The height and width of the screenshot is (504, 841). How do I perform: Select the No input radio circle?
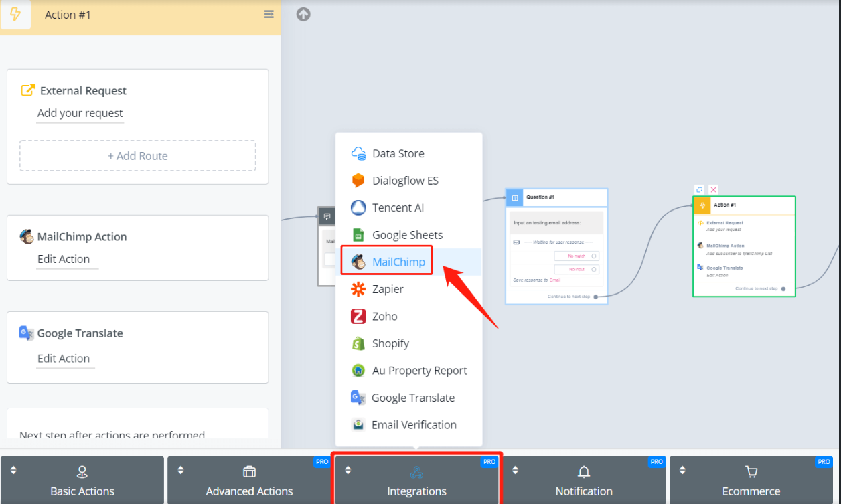point(593,269)
